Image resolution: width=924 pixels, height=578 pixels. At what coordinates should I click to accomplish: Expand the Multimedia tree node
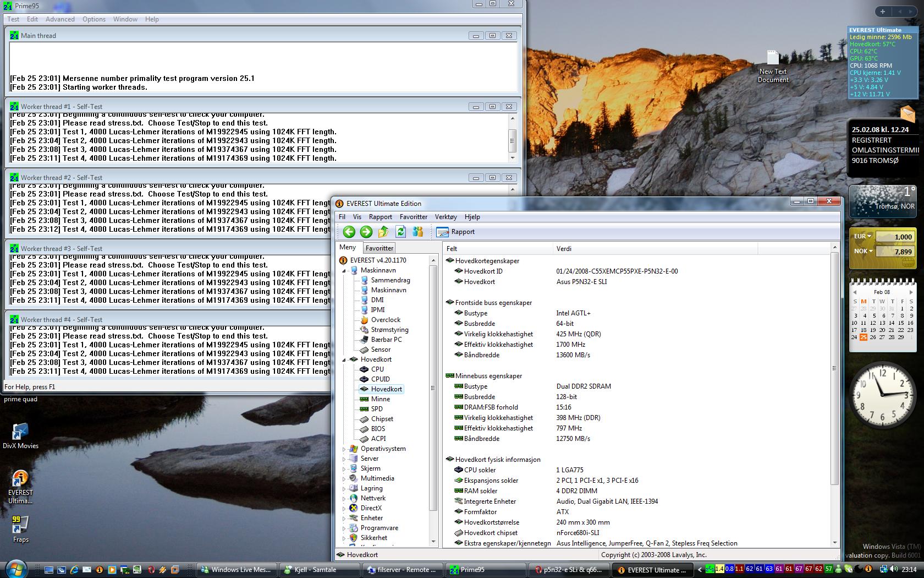coord(344,479)
